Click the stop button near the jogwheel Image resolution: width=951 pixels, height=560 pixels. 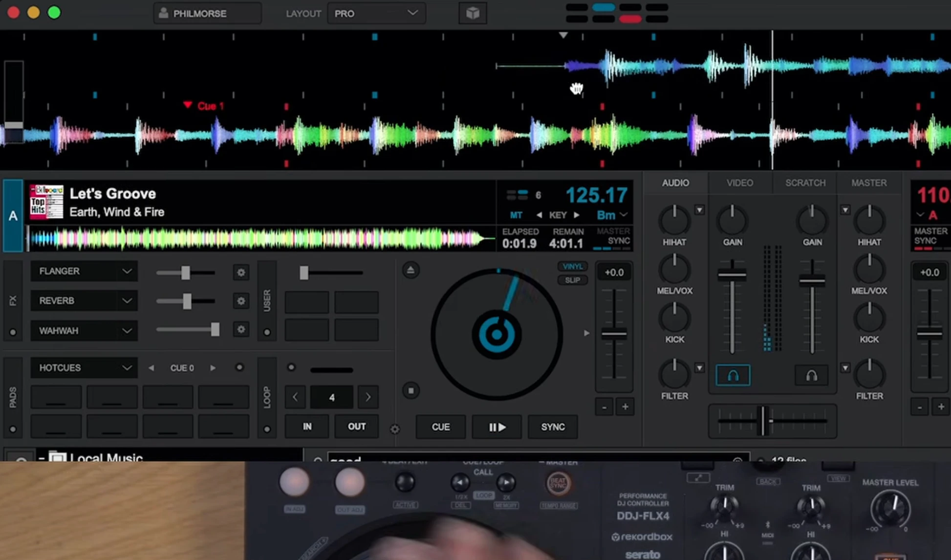coord(411,390)
